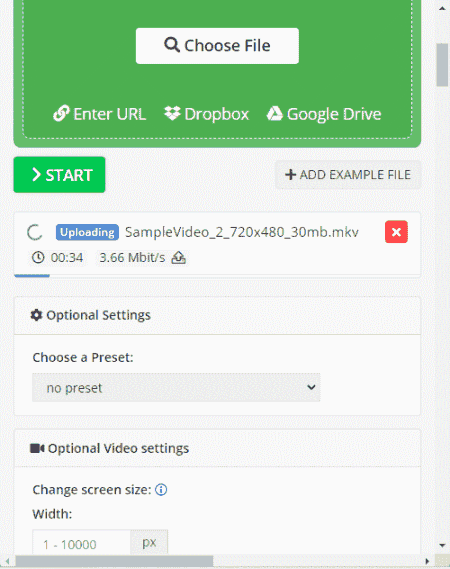Screen dimensions: 450x569
Task: Click the upload tray icon
Action: coord(179,258)
